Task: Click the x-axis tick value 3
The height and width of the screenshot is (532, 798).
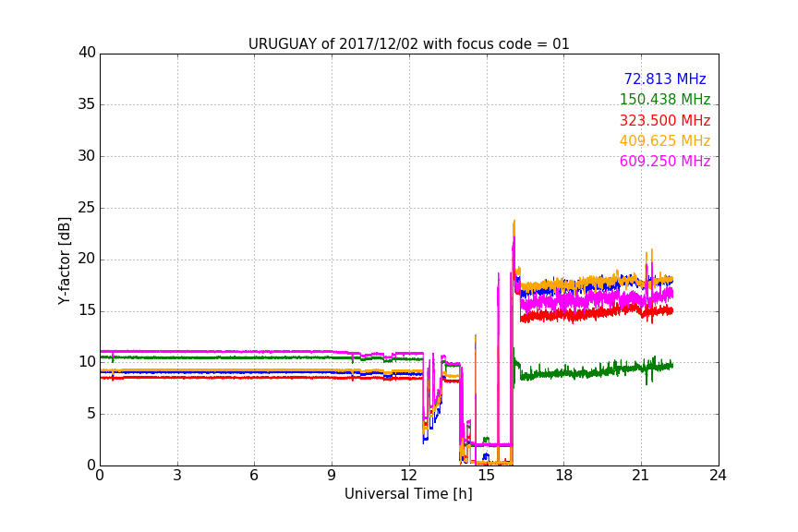Action: pos(177,476)
